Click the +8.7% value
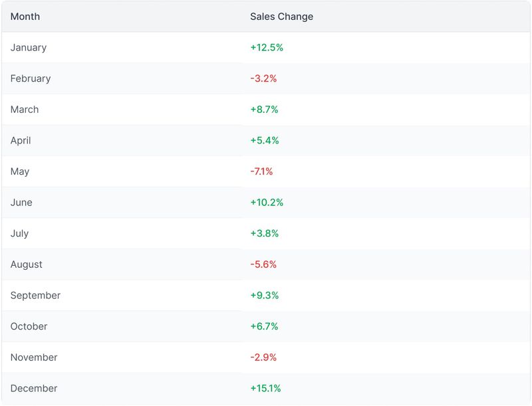Image resolution: width=532 pixels, height=406 pixels. pos(264,110)
